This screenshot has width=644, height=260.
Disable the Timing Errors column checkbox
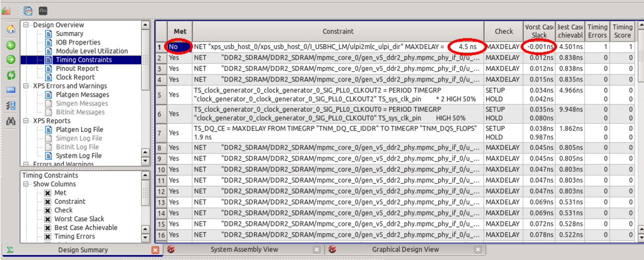tap(48, 236)
